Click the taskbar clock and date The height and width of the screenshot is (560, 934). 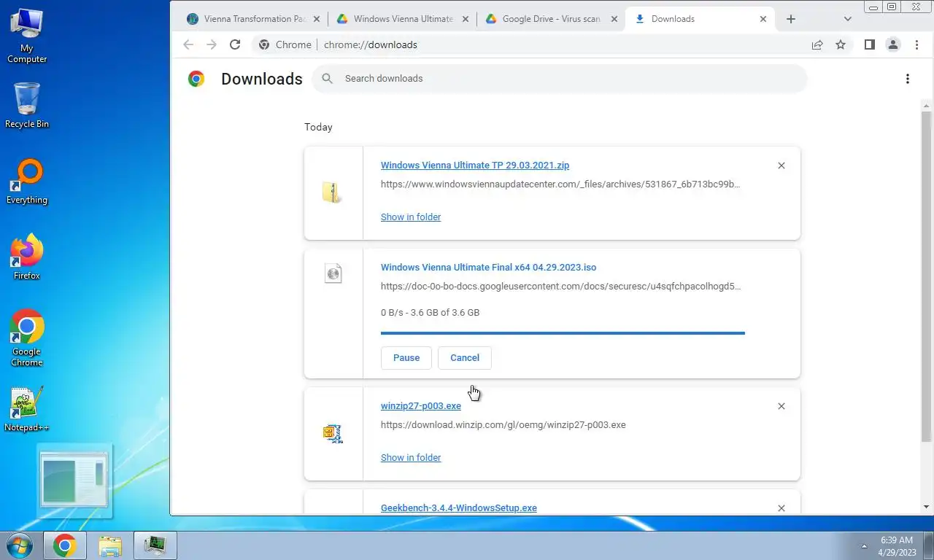coord(897,546)
